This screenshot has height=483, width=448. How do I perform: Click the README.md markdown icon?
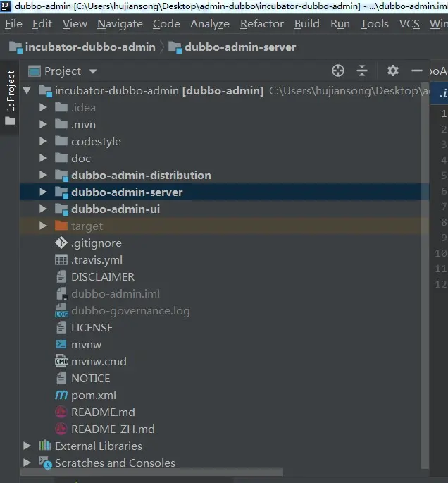click(x=61, y=412)
